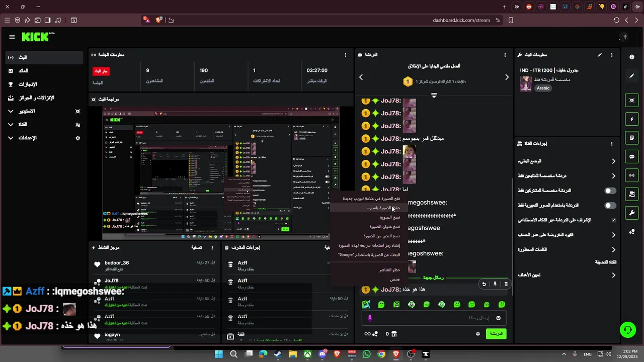Click the chat shop icon beside the 0 counter
The width and height of the screenshot is (644, 362).
point(394,334)
